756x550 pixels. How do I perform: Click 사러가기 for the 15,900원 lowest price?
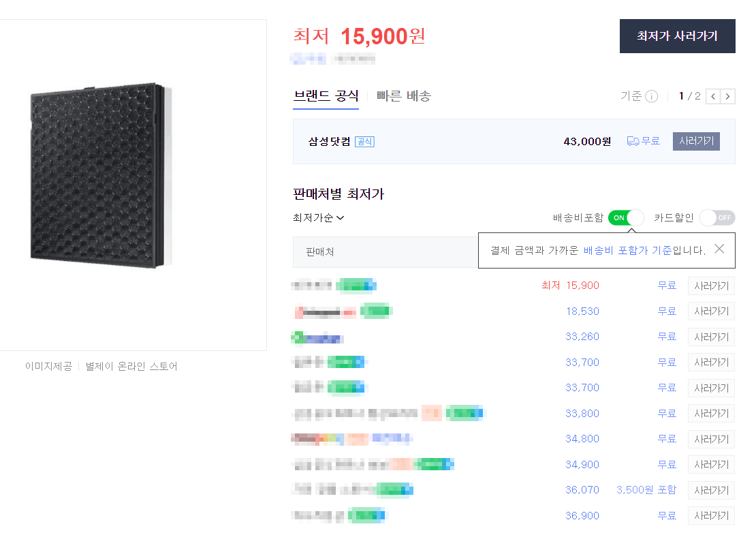click(710, 285)
